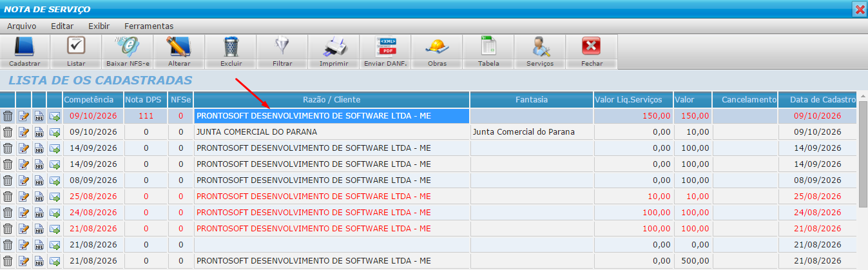Viewport: 868px width, 270px height.
Task: Click NFE icon on 25/08/2026 row
Action: 39,197
